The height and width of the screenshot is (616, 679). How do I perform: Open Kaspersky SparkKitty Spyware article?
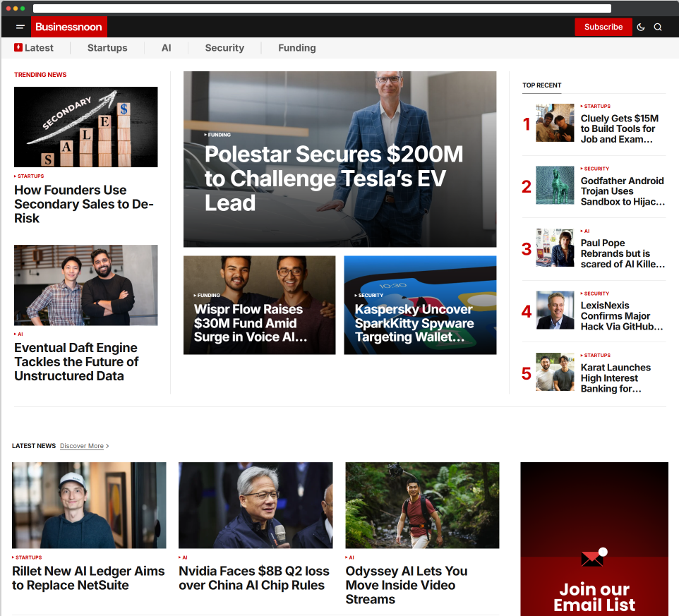point(414,323)
